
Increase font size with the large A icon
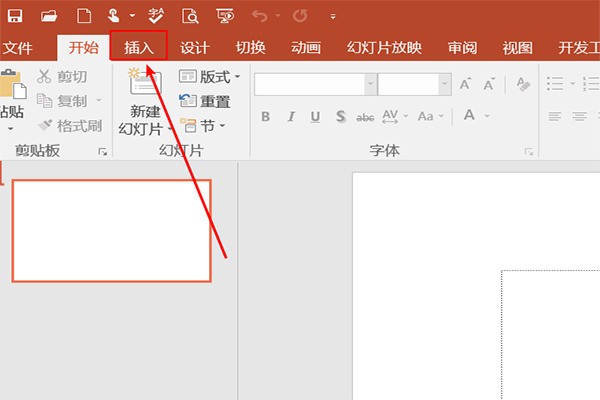[466, 85]
